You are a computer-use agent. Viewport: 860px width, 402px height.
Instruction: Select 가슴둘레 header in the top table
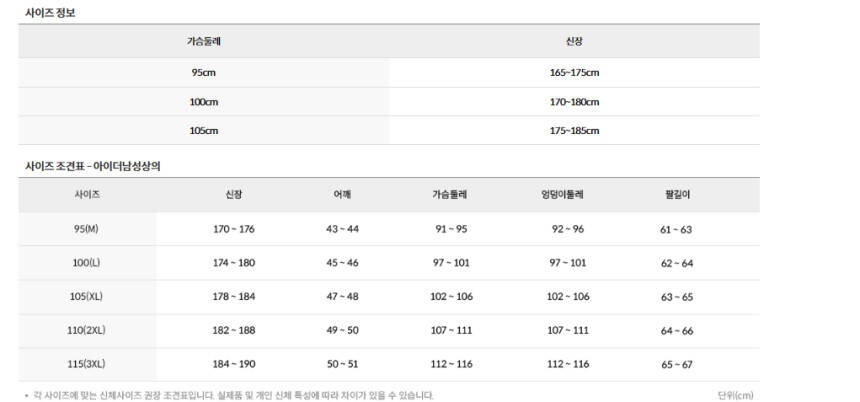[x=203, y=41]
